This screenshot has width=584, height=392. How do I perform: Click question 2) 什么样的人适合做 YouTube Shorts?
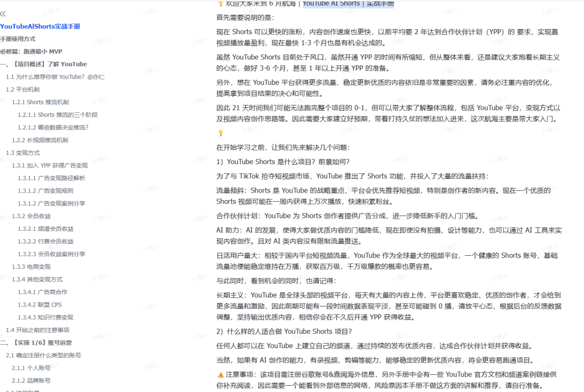[x=284, y=332]
